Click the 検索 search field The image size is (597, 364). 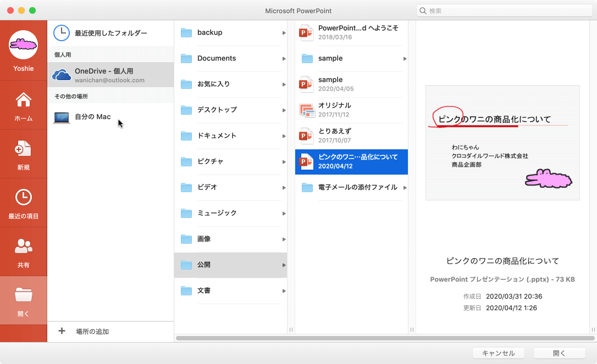505,10
